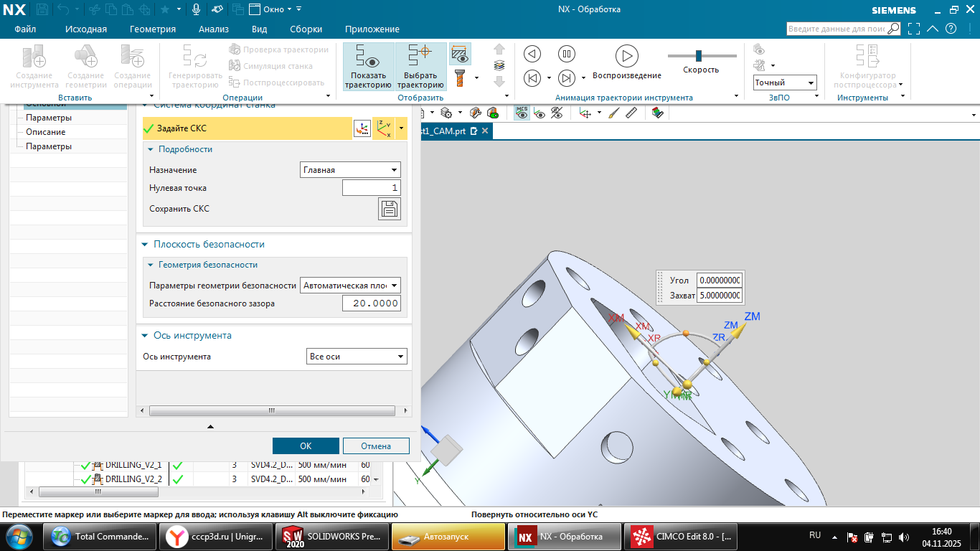The image size is (980, 551).
Task: Click the Нулевая точка input field
Action: click(371, 188)
